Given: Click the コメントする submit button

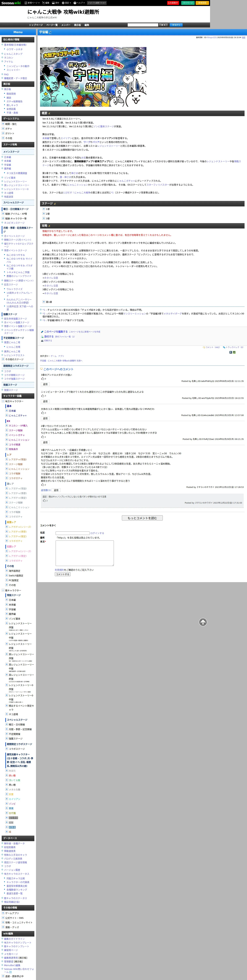Looking at the screenshot, I should pos(62,574).
